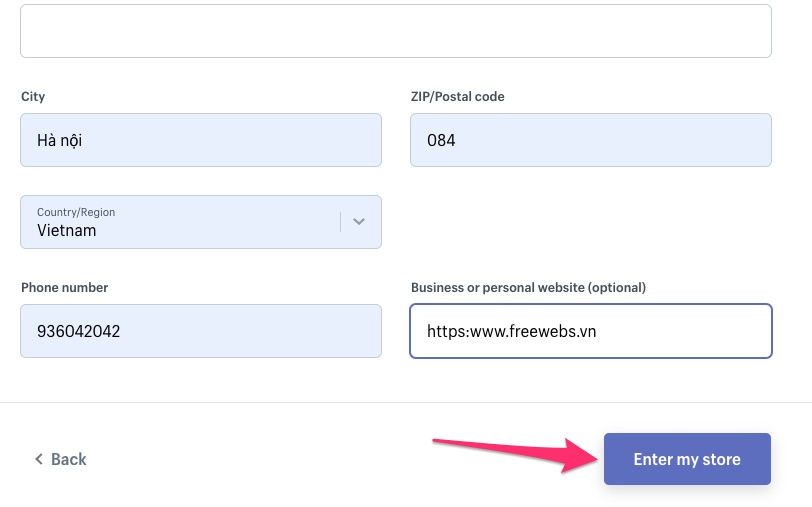This screenshot has height=507, width=812.
Task: Click the ZIP/Postal code label
Action: pyautogui.click(x=458, y=97)
